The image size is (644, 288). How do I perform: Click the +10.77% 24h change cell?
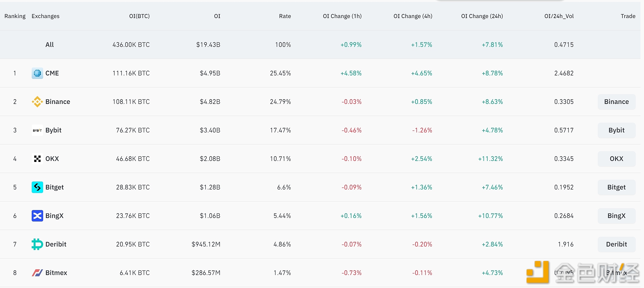[491, 216]
